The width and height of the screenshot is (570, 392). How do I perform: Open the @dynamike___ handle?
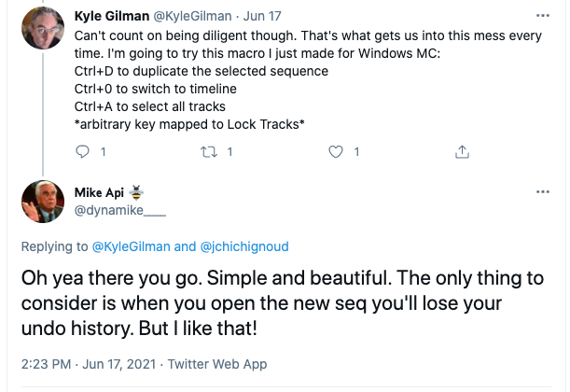pyautogui.click(x=120, y=210)
